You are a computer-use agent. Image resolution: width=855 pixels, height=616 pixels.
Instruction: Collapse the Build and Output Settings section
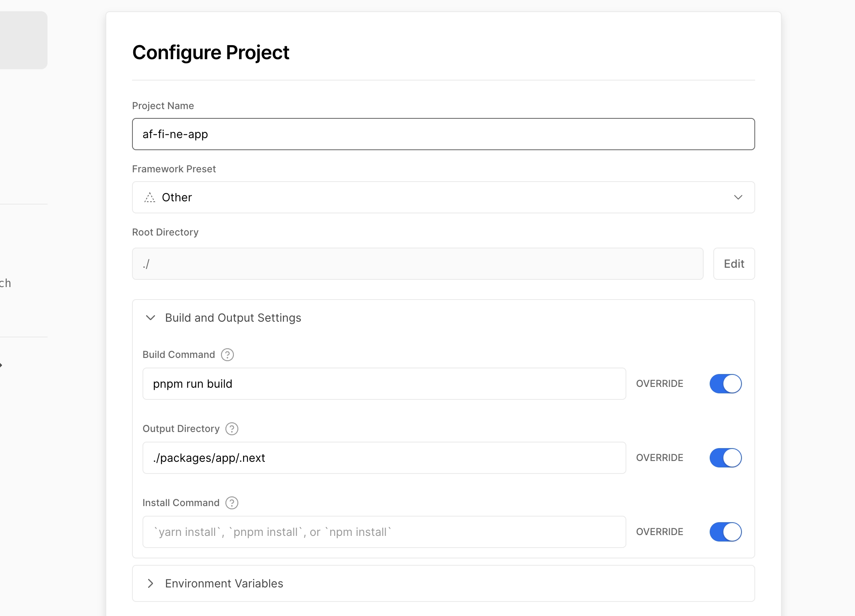coord(233,318)
